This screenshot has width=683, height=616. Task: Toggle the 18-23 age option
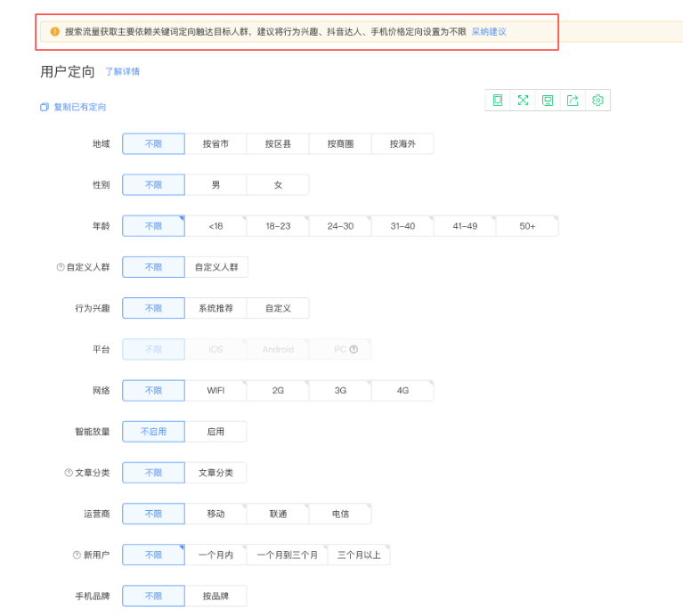(x=278, y=226)
